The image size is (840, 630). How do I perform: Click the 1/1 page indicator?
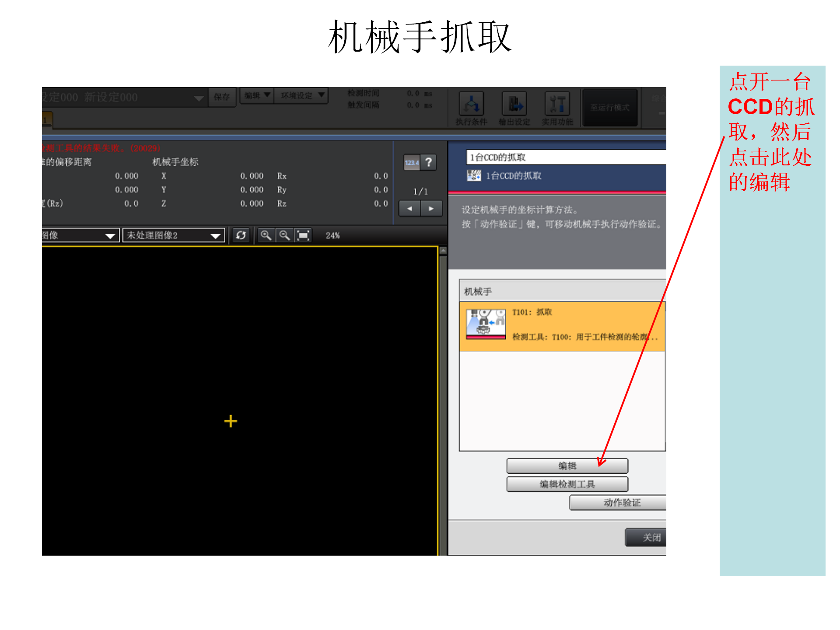coord(420,192)
